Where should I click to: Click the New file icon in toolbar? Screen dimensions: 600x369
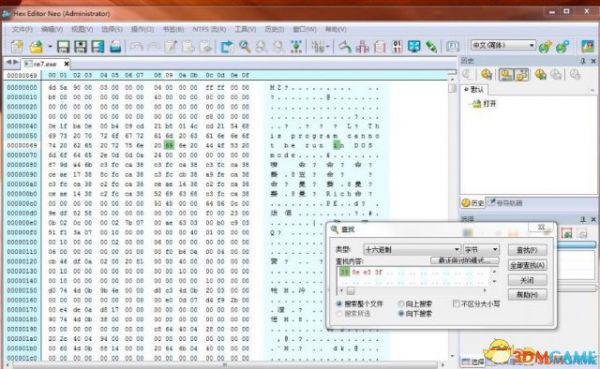click(x=16, y=47)
